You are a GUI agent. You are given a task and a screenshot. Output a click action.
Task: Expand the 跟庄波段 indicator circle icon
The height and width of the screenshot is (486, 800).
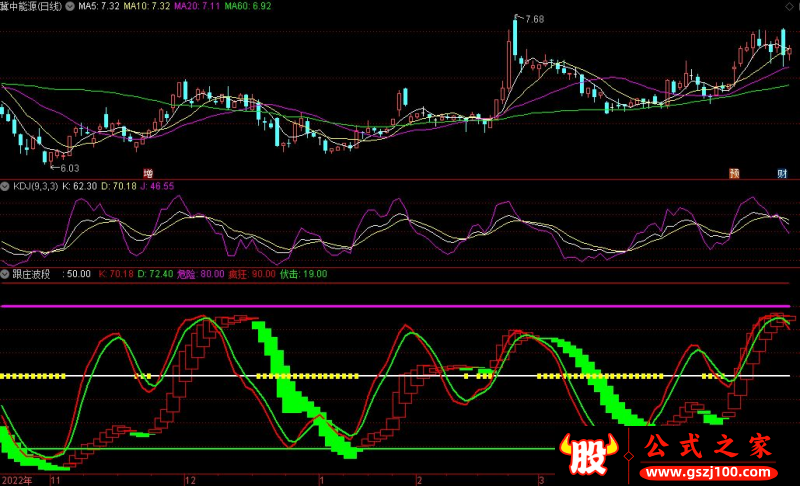click(x=5, y=273)
